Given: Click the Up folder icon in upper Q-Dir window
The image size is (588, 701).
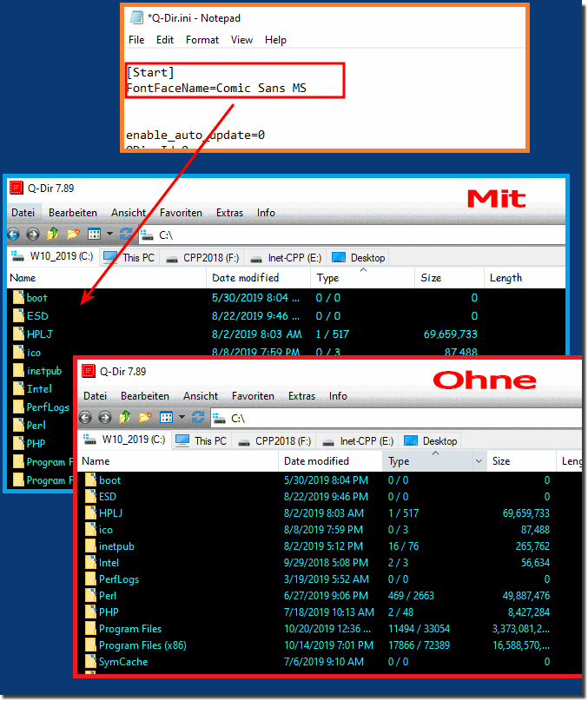Looking at the screenshot, I should coord(53,234).
